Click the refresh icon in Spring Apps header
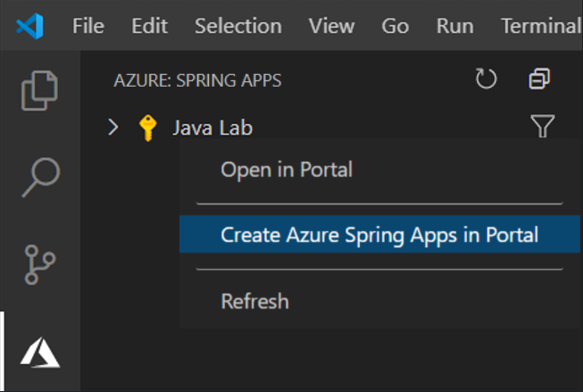Screen dimensions: 583x392 tap(486, 80)
